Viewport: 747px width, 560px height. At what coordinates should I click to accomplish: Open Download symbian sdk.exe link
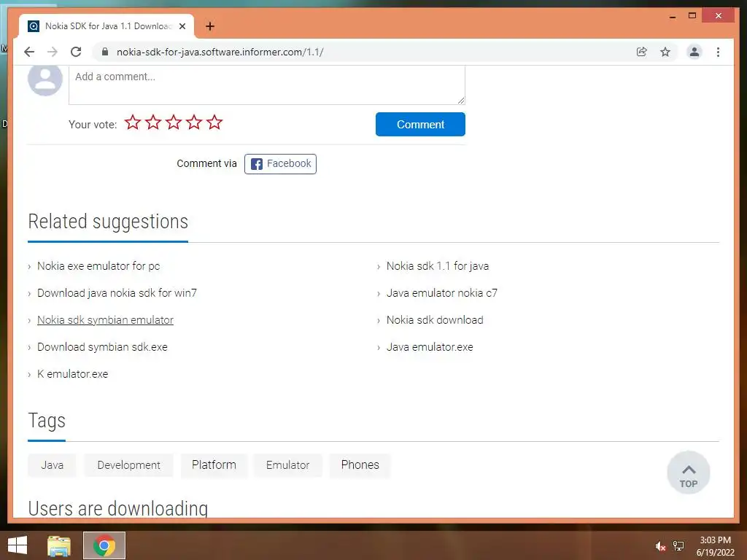tap(102, 347)
